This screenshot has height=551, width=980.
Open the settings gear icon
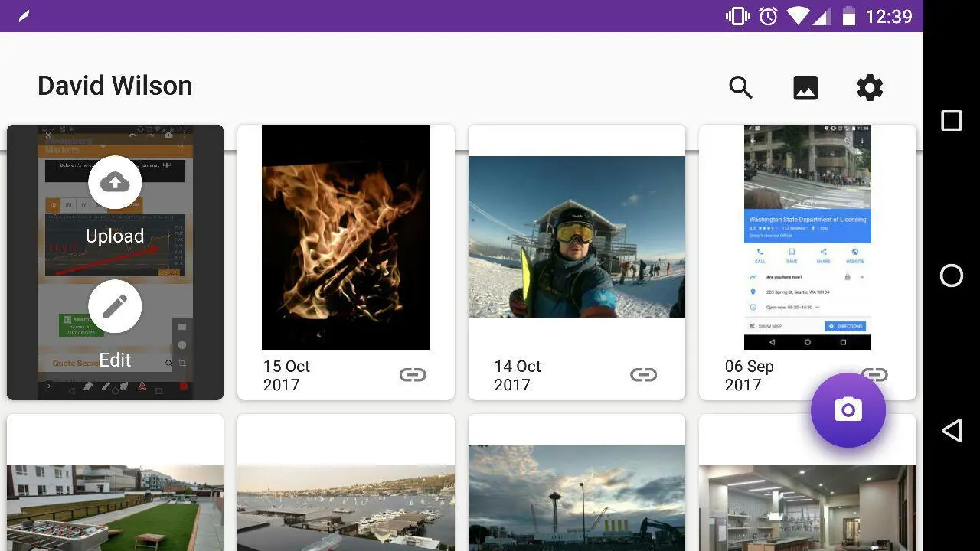click(x=870, y=88)
